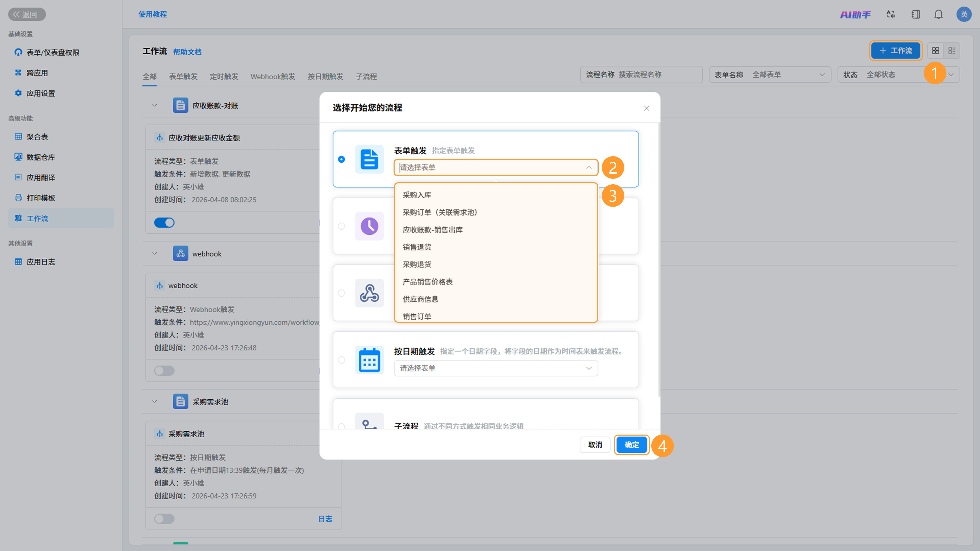Collapse the 采购需求池 group

[x=154, y=401]
